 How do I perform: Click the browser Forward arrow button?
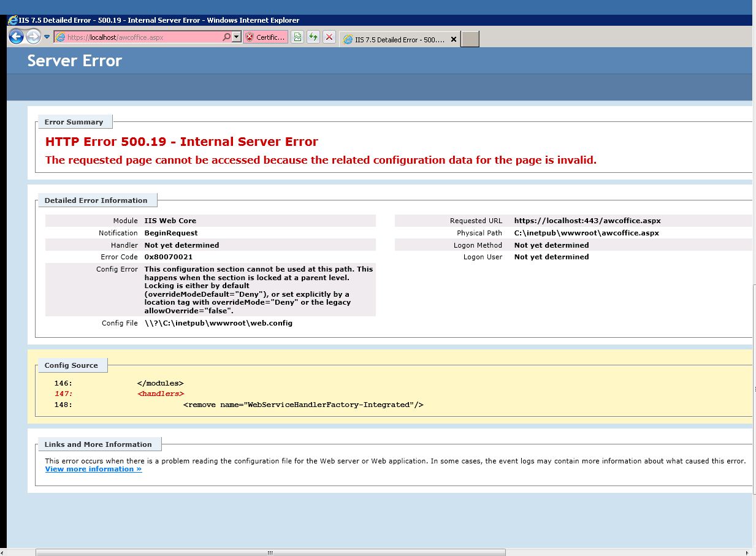pyautogui.click(x=33, y=37)
